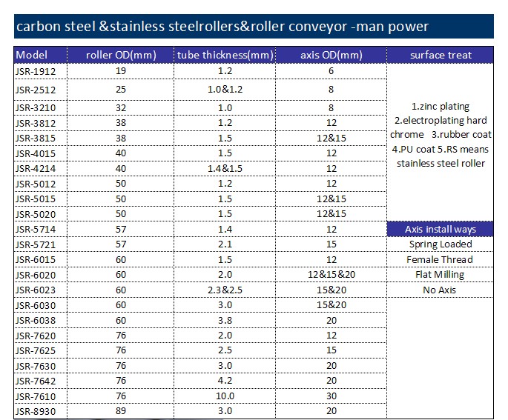
Task: Select the '1.4&1.5' tube thickness cell
Action: point(225,169)
